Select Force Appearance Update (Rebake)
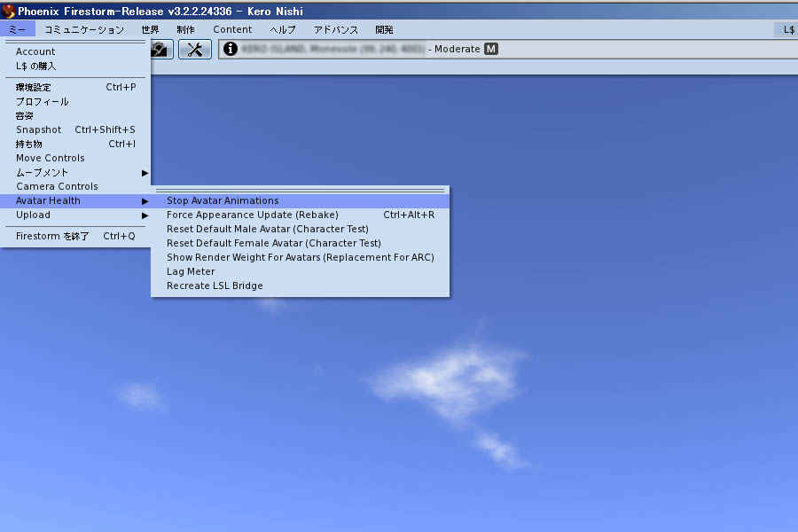 (x=301, y=215)
